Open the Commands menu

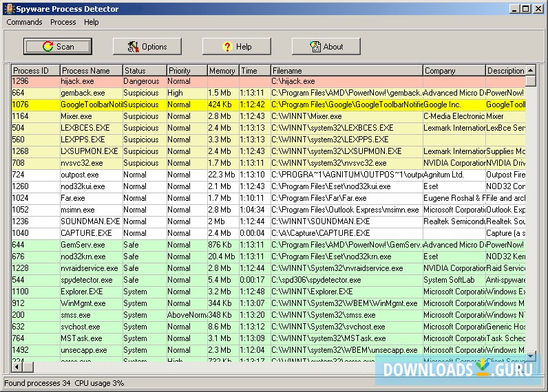click(24, 22)
